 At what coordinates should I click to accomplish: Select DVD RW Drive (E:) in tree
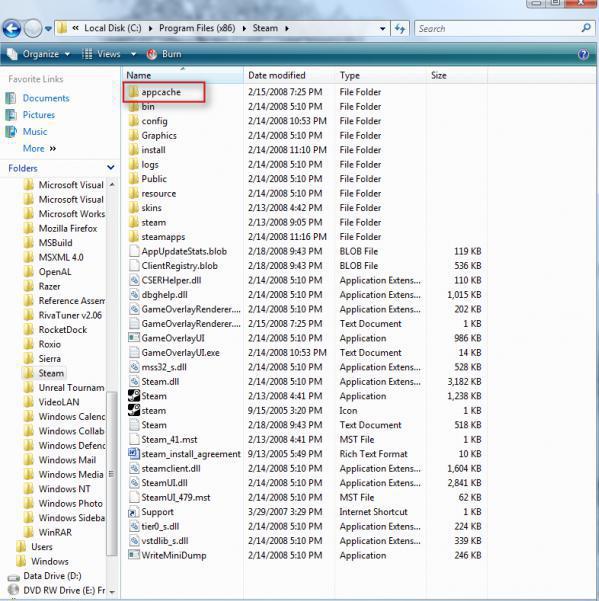tap(64, 590)
